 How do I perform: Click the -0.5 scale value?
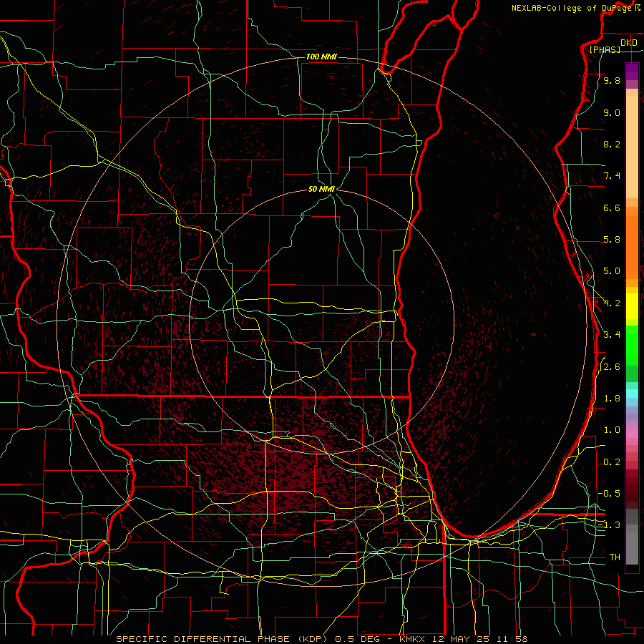tap(609, 493)
